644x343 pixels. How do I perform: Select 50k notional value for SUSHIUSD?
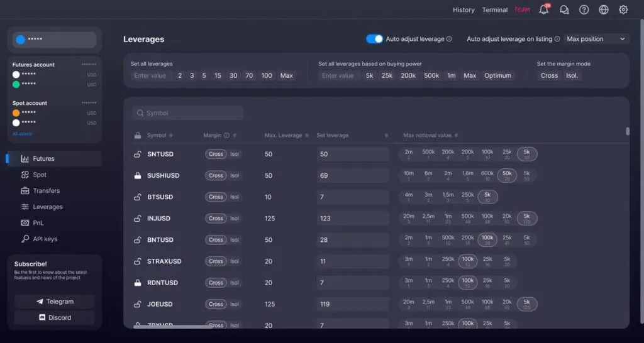[507, 176]
